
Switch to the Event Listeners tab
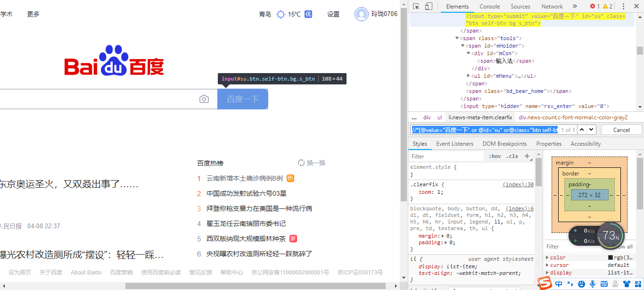pos(454,143)
